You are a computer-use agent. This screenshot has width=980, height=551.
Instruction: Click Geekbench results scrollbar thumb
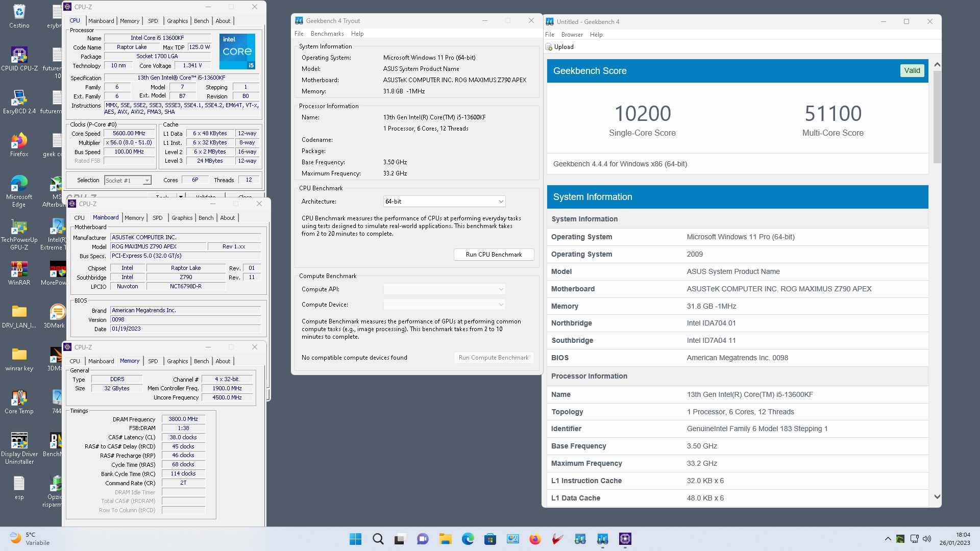coord(937,117)
